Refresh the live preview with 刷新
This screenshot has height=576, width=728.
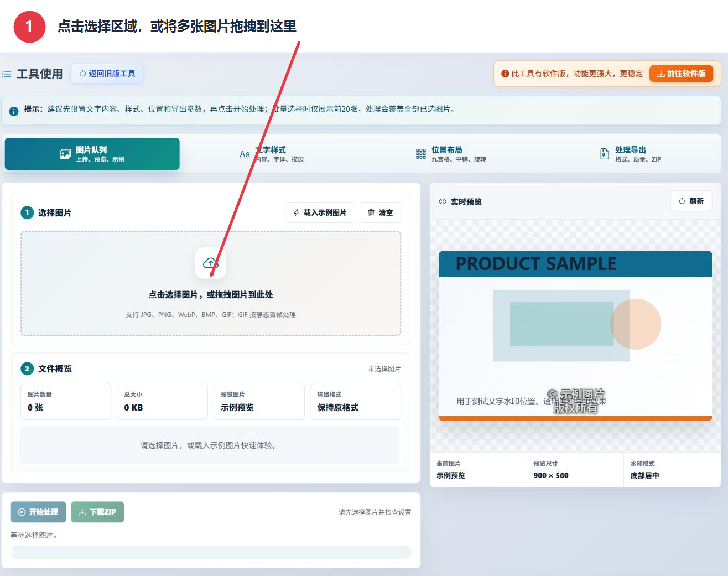click(x=691, y=201)
